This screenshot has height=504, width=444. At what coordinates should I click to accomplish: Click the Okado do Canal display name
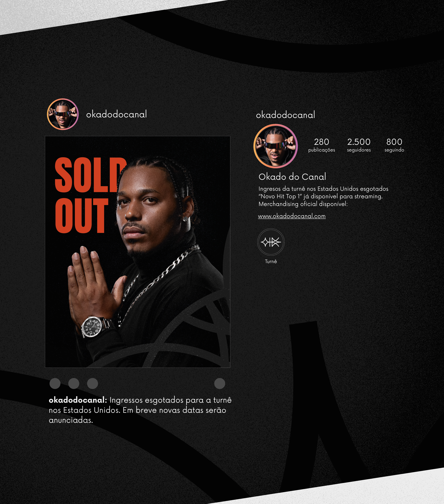point(292,177)
